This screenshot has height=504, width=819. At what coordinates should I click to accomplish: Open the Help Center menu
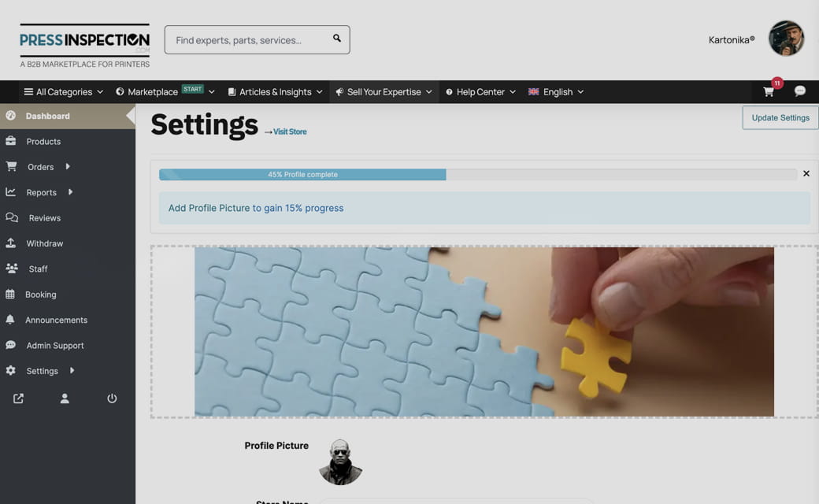coord(480,92)
